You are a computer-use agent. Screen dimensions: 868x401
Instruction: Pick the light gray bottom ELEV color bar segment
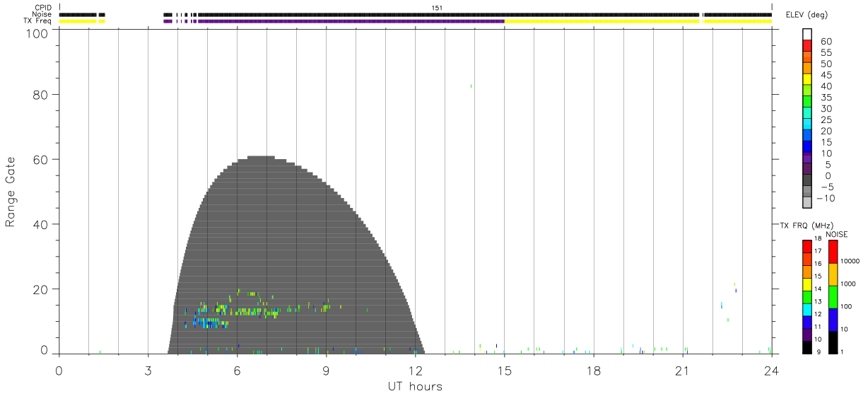[807, 203]
